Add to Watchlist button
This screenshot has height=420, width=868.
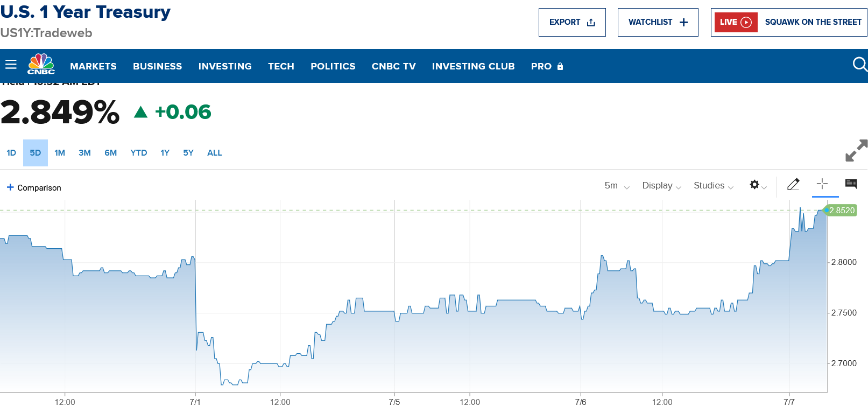coord(658,22)
